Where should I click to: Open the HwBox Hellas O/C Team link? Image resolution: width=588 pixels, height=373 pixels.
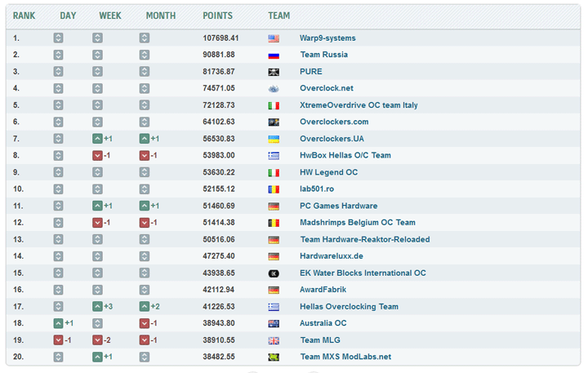point(345,156)
